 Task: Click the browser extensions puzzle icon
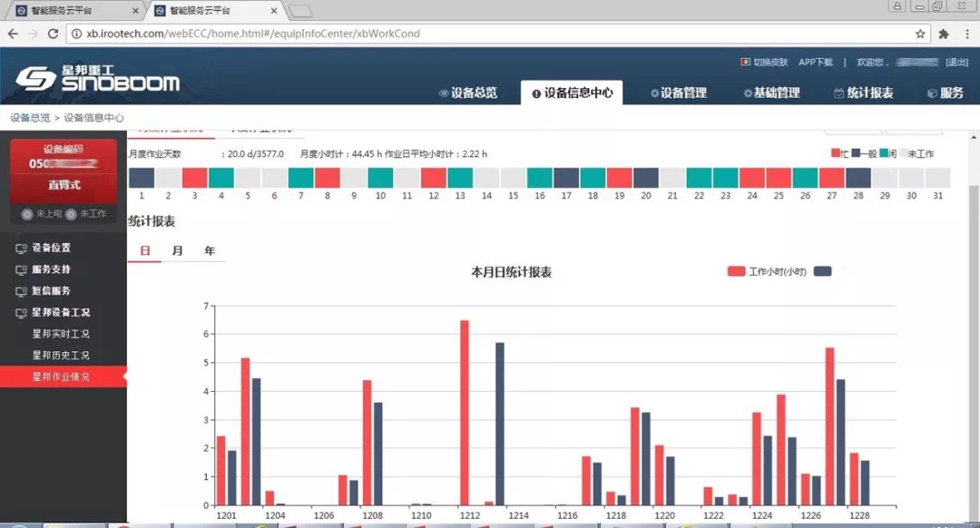944,34
